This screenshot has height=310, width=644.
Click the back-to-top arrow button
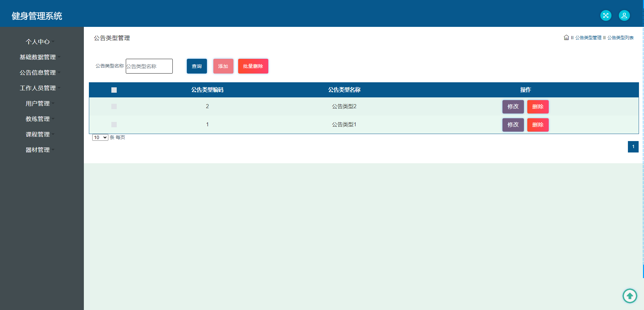630,296
